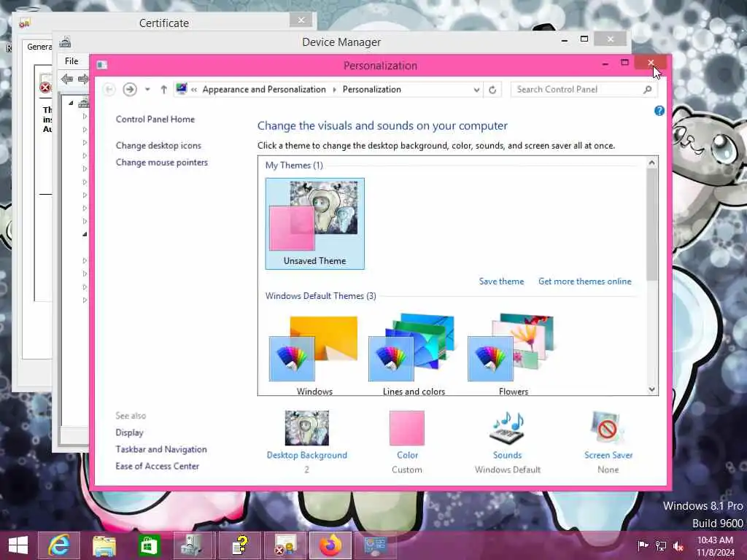Open the clock showing 10:43 AM
The width and height of the screenshot is (747, 560).
click(x=715, y=545)
